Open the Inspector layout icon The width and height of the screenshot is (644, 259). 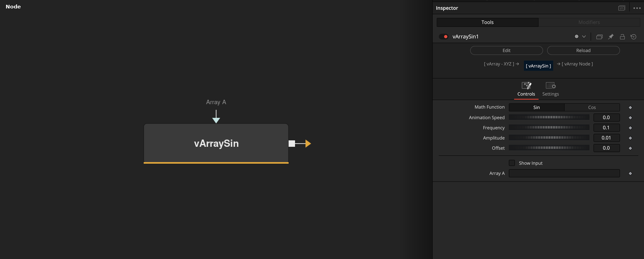point(621,8)
